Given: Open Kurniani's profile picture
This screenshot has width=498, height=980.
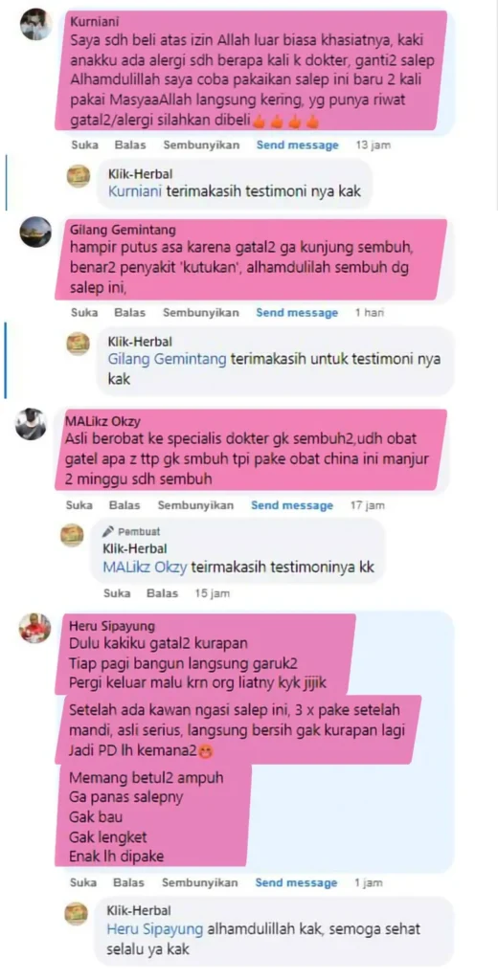Looking at the screenshot, I should pos(35,25).
